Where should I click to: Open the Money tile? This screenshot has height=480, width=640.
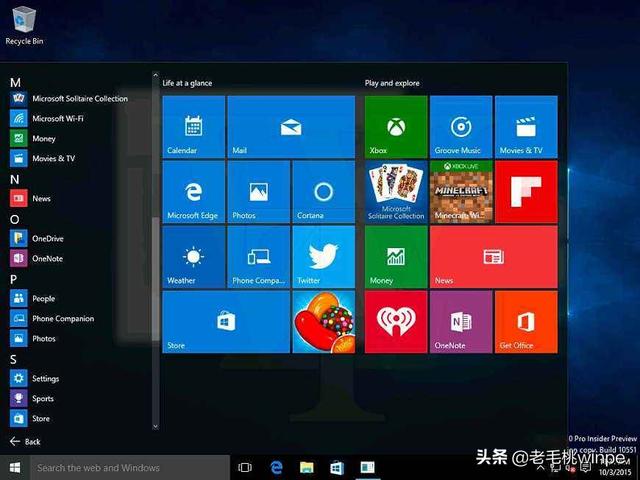[x=396, y=257]
